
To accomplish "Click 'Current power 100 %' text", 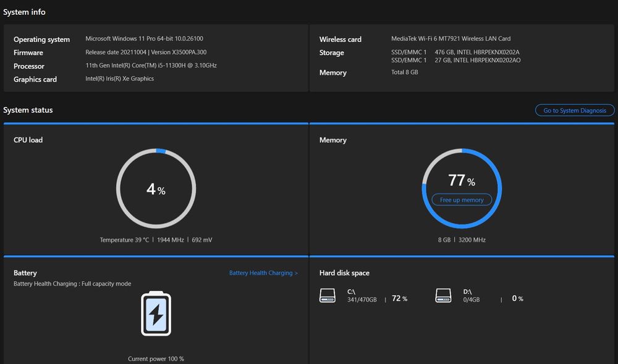I will 156,358.
